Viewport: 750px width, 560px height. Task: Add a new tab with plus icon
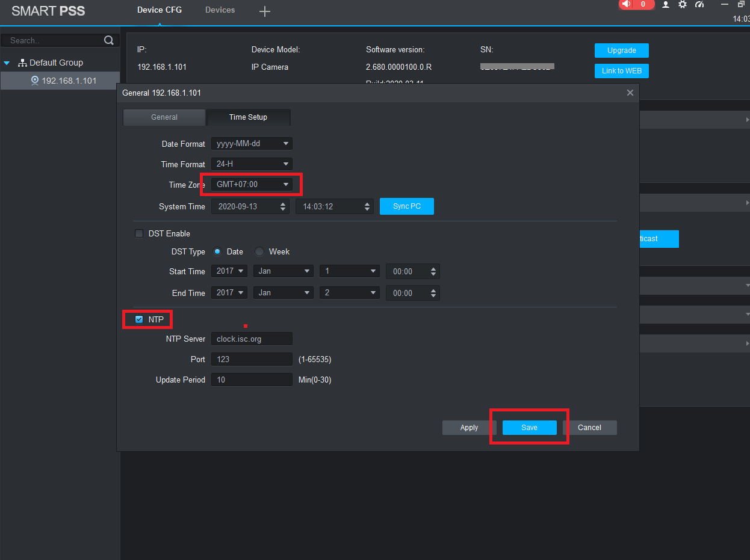coord(264,11)
